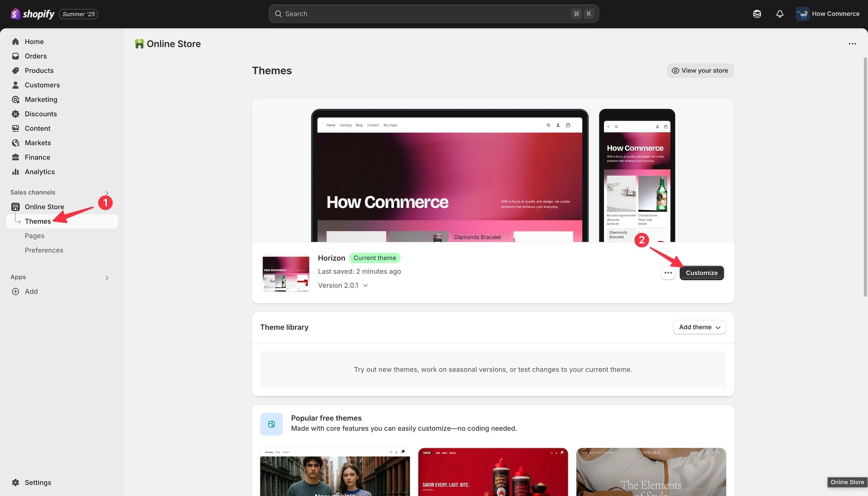
Task: Open Horizon theme actions three-dot button
Action: [668, 273]
